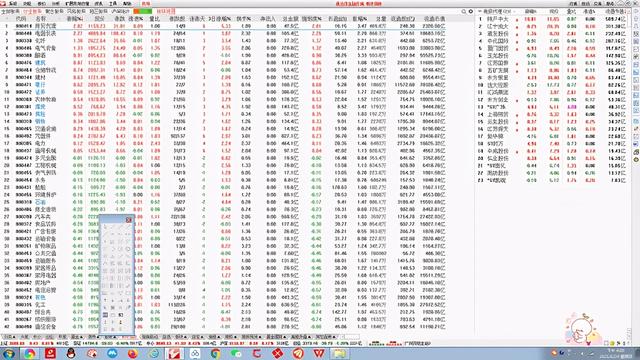Viewport: 640px width, 360px height.
Task: Click the 交易 button at top right
Action: (597, 4)
